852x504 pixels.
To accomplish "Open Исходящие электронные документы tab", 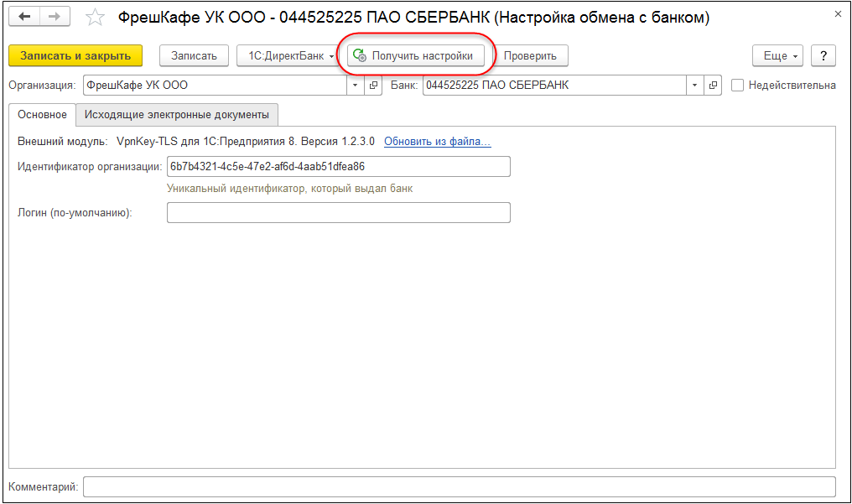I will pos(177,114).
